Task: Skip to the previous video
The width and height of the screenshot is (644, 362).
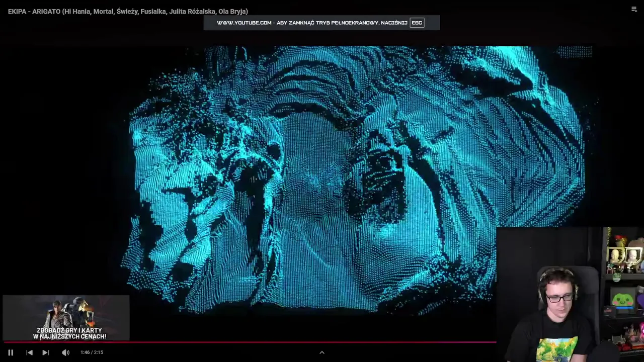Action: point(29,352)
